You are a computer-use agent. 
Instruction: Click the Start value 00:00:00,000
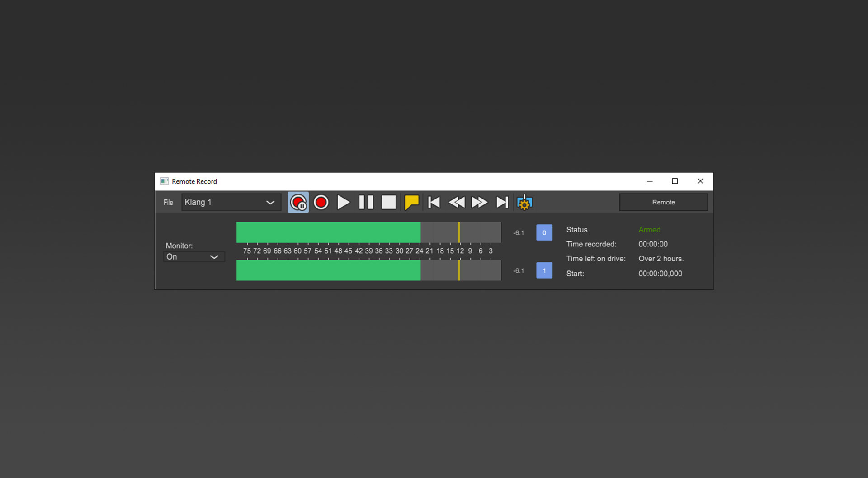click(660, 274)
